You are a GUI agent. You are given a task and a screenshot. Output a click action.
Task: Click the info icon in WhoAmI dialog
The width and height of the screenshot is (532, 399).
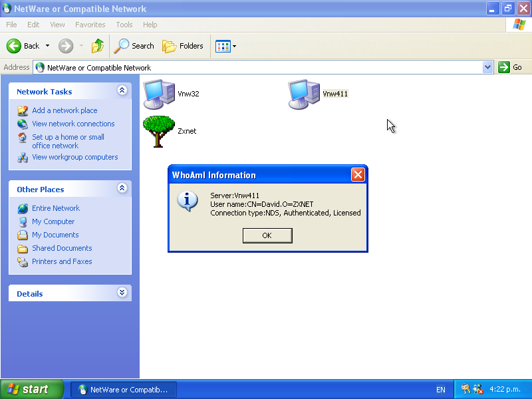click(187, 201)
